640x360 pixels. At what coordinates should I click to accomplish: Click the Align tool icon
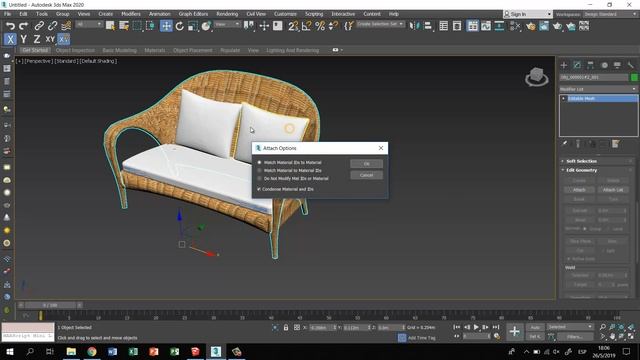click(x=428, y=26)
